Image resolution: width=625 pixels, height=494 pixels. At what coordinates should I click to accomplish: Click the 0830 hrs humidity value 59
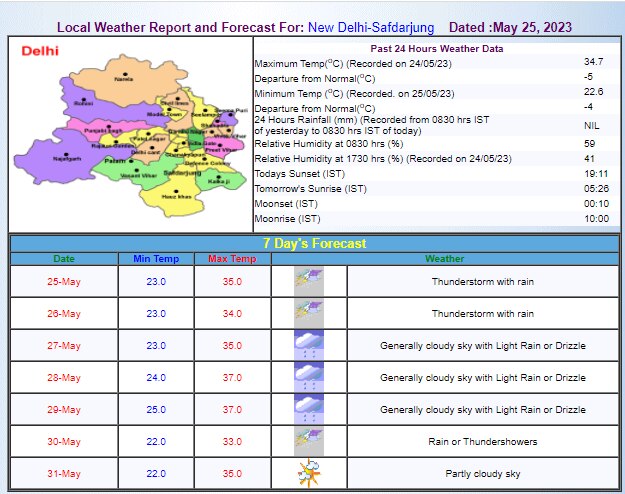[590, 144]
